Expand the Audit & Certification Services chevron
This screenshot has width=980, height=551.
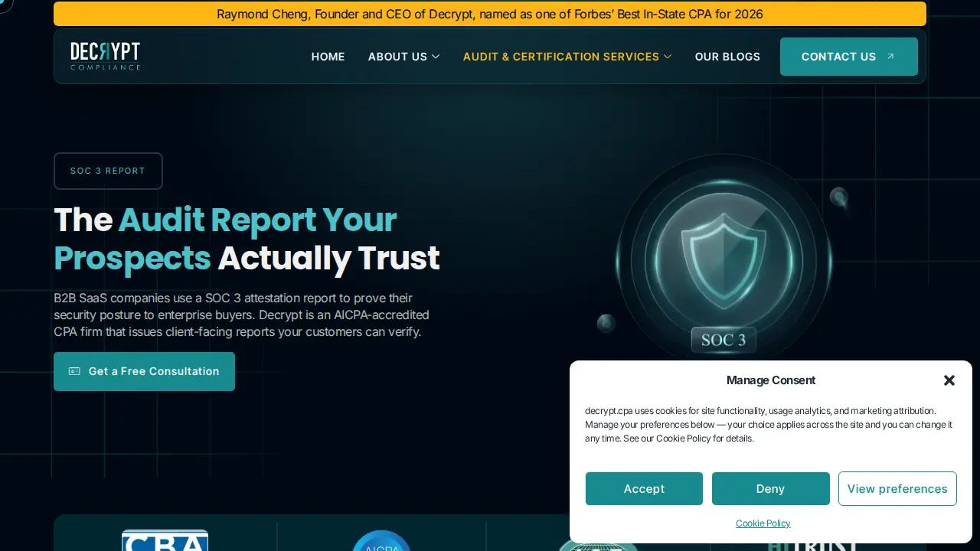[x=668, y=57]
